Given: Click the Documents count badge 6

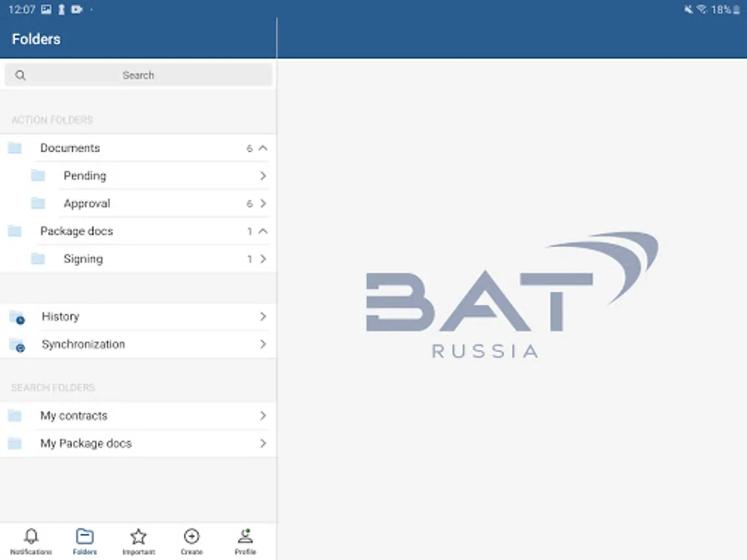Looking at the screenshot, I should coord(250,148).
